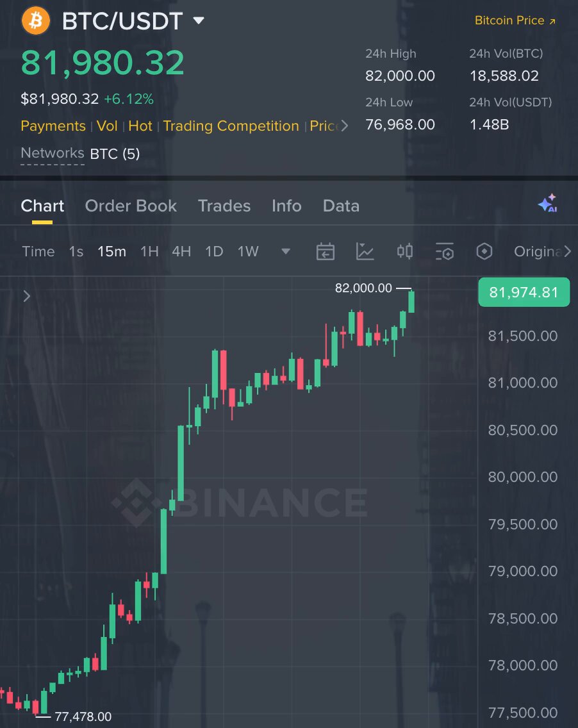Image resolution: width=578 pixels, height=728 pixels.
Task: Click Networks BTC (5) label
Action: tap(80, 153)
